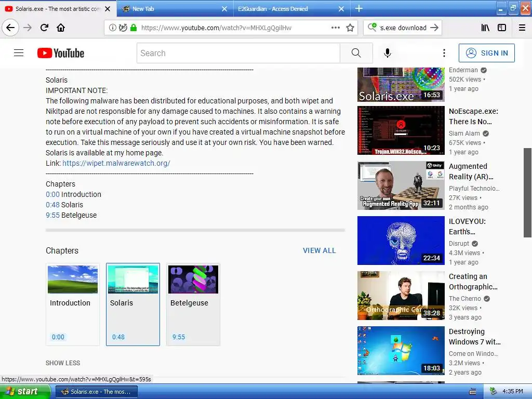Screen dimensions: 532x399
Task: Close the New Tab tab
Action: pos(224,9)
